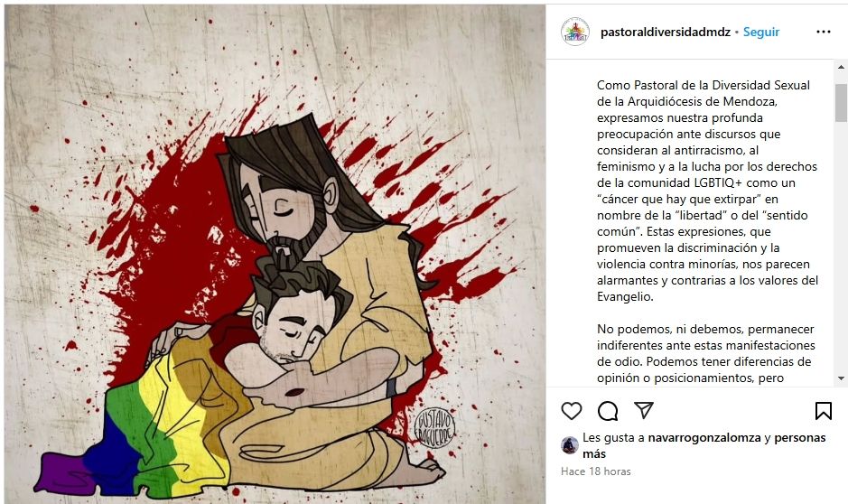
Task: Share post using paper plane icon
Action: point(644,410)
